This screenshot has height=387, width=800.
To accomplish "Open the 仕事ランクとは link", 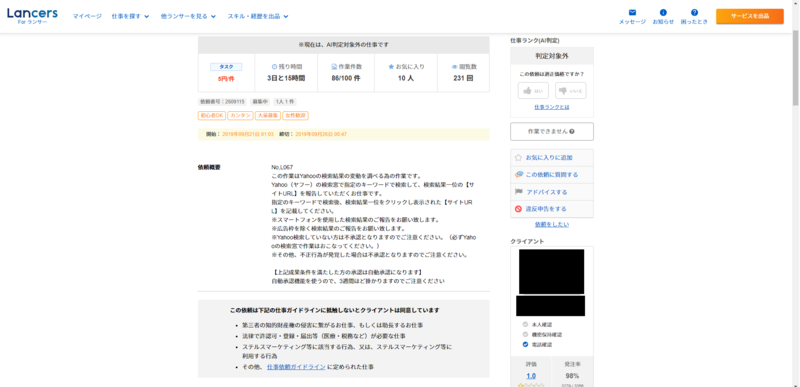I will tap(552, 107).
